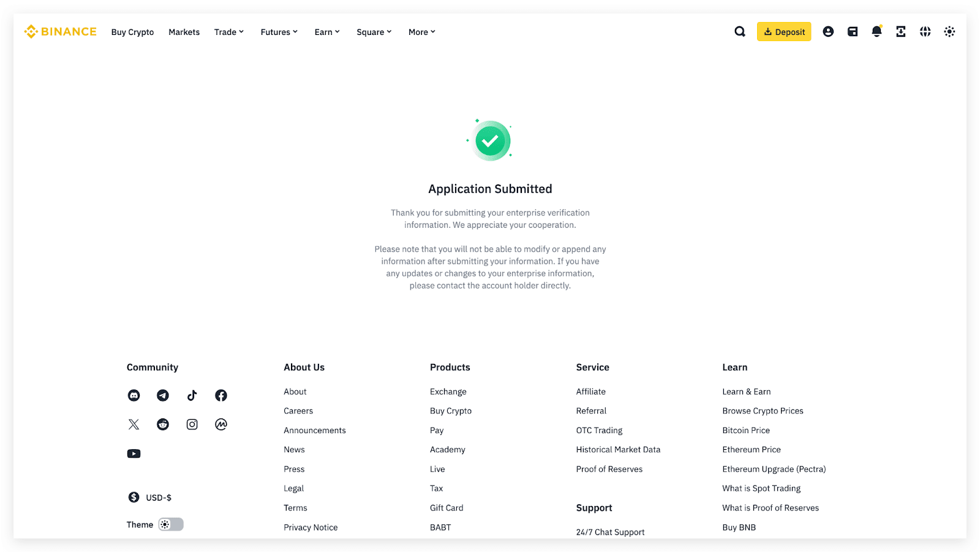
Task: Open Binance Discord community icon
Action: [x=134, y=396]
